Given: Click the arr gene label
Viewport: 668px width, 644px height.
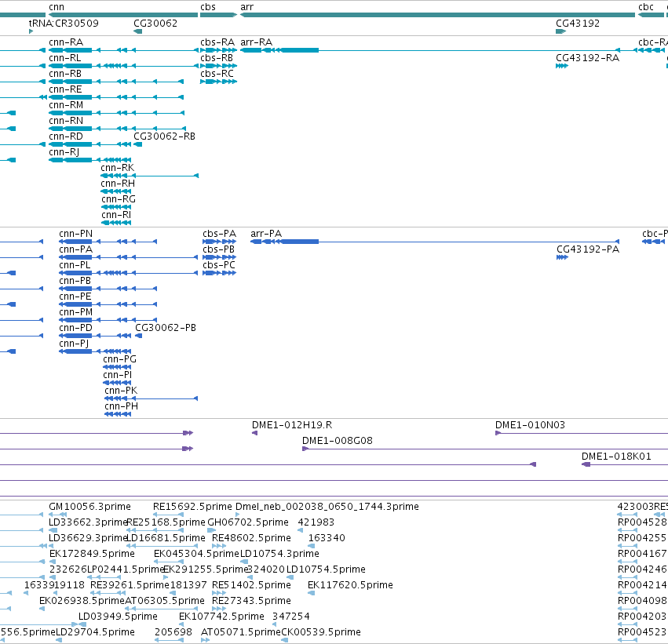Looking at the screenshot, I should pos(246,7).
